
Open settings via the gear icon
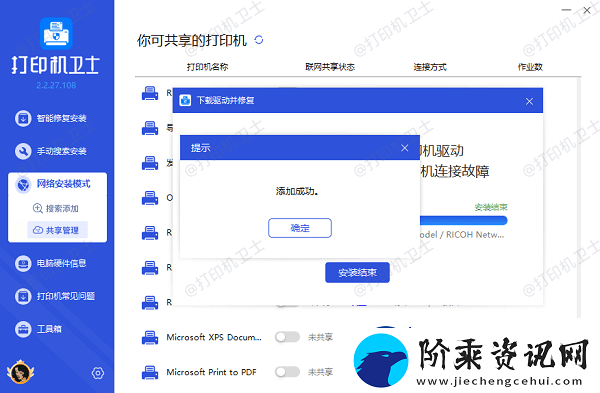tap(98, 373)
